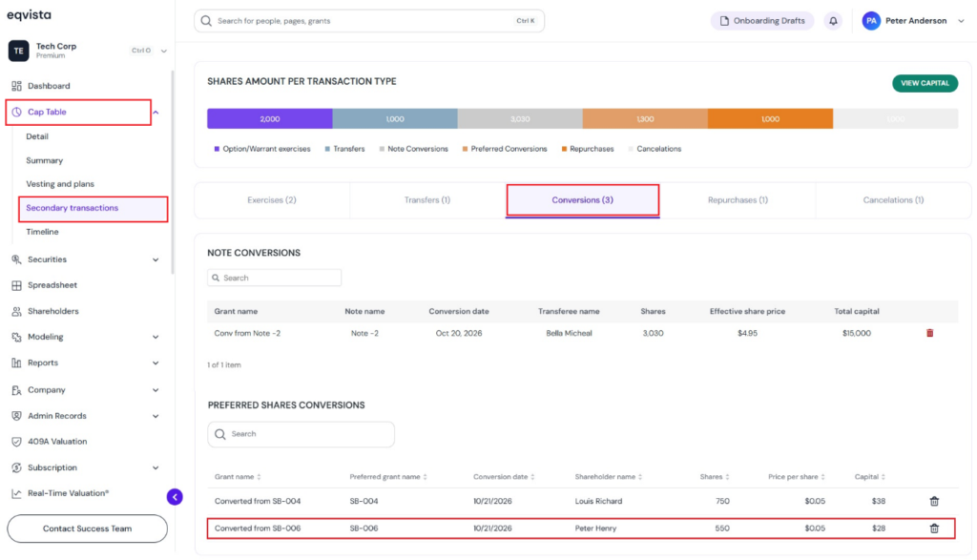Click the global search field
This screenshot has height=560, width=977.
click(x=369, y=21)
